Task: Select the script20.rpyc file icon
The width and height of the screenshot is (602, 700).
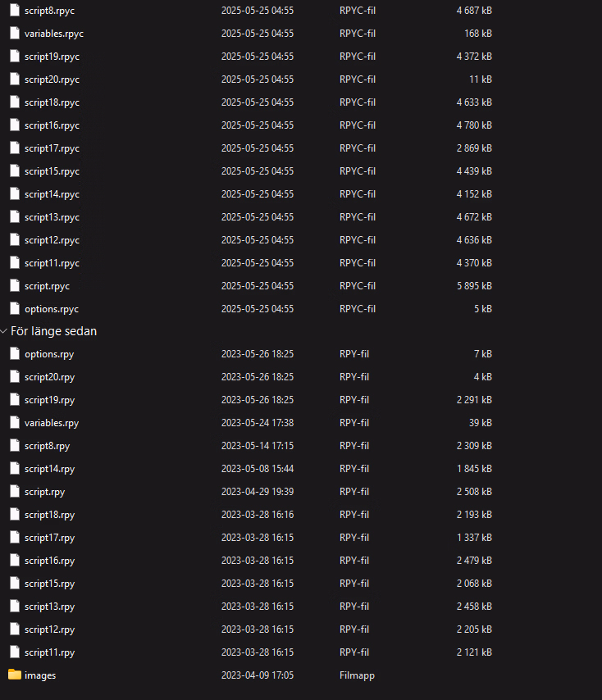Action: [15, 79]
